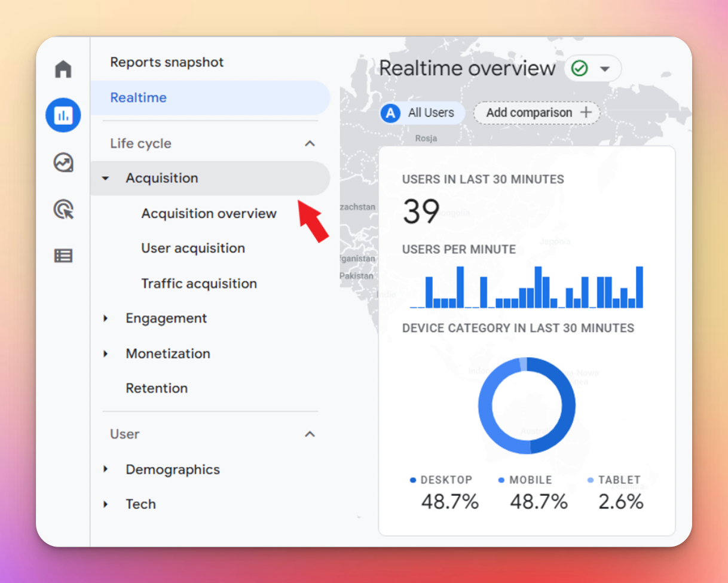Go to Home via house icon
This screenshot has height=583, width=728.
63,69
